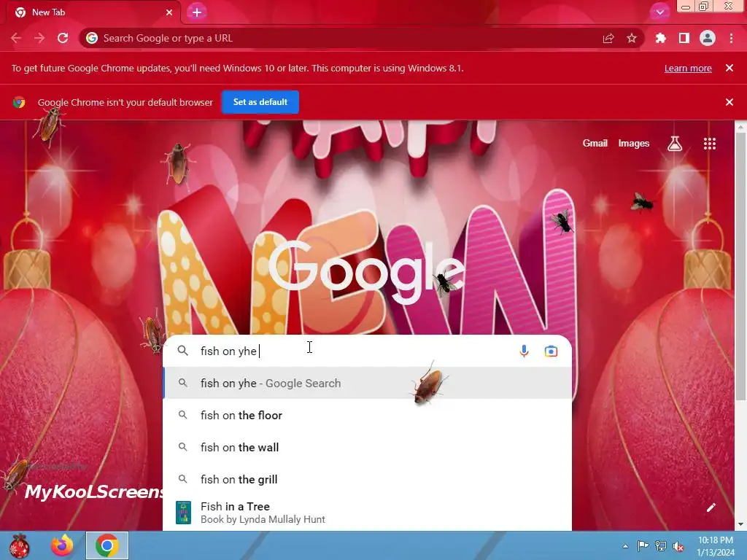Open the Extensions puzzle icon
The width and height of the screenshot is (747, 560).
pos(660,38)
